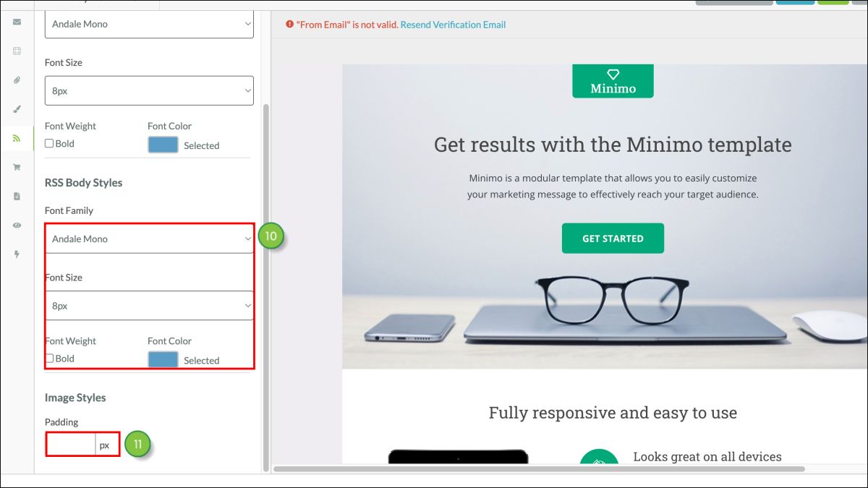Open RSS Body Styles Font Family dropdown

(149, 239)
